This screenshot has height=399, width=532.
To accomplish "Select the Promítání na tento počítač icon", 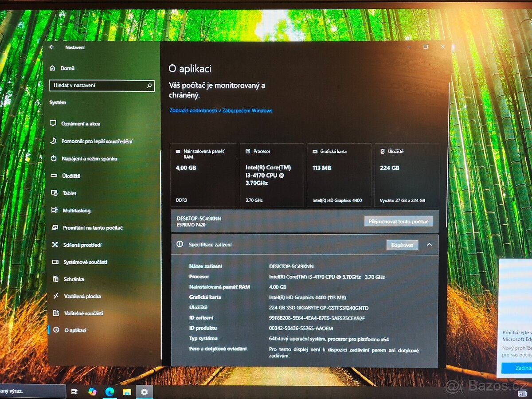I will tap(54, 227).
